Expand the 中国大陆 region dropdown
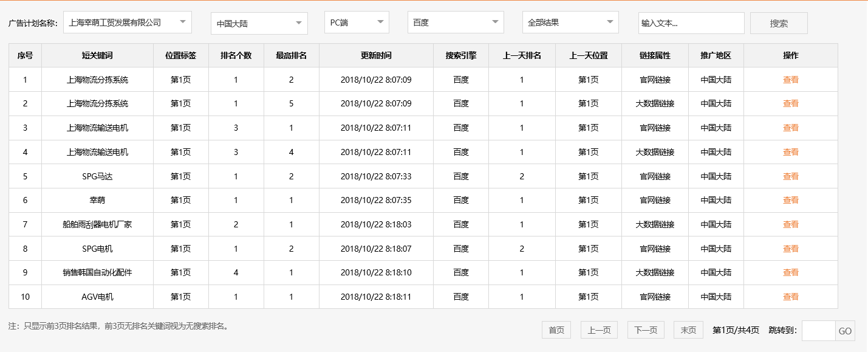The height and width of the screenshot is (352, 868). pyautogui.click(x=259, y=22)
